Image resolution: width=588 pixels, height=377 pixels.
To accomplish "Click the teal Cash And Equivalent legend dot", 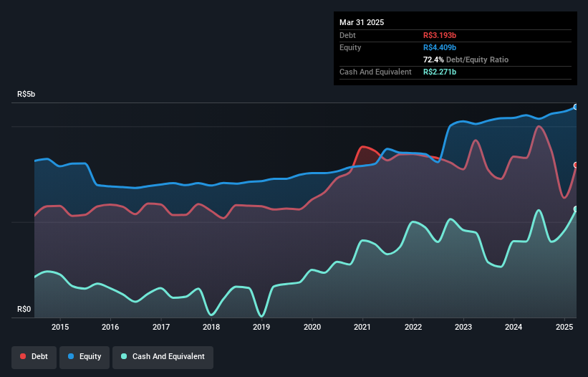I will 124,356.
